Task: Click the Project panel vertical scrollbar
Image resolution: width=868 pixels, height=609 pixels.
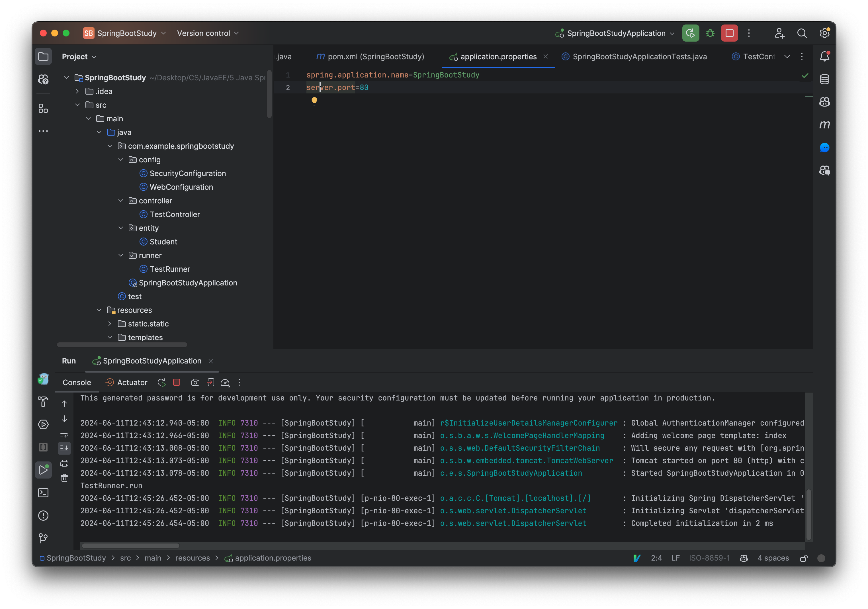Action: point(269,95)
